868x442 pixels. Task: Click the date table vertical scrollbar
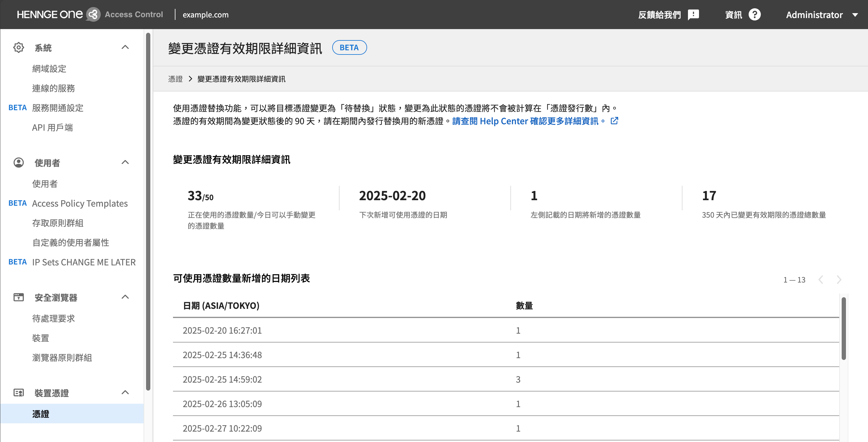[844, 328]
